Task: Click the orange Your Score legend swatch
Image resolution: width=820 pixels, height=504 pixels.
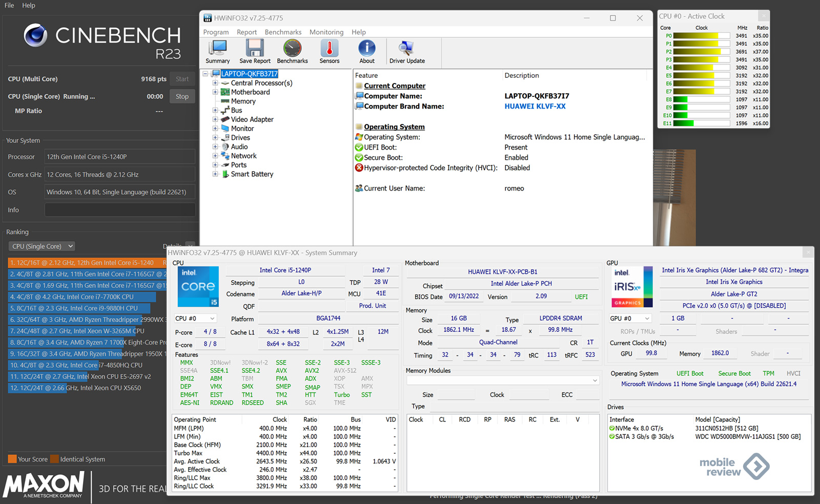Action: pos(12,459)
